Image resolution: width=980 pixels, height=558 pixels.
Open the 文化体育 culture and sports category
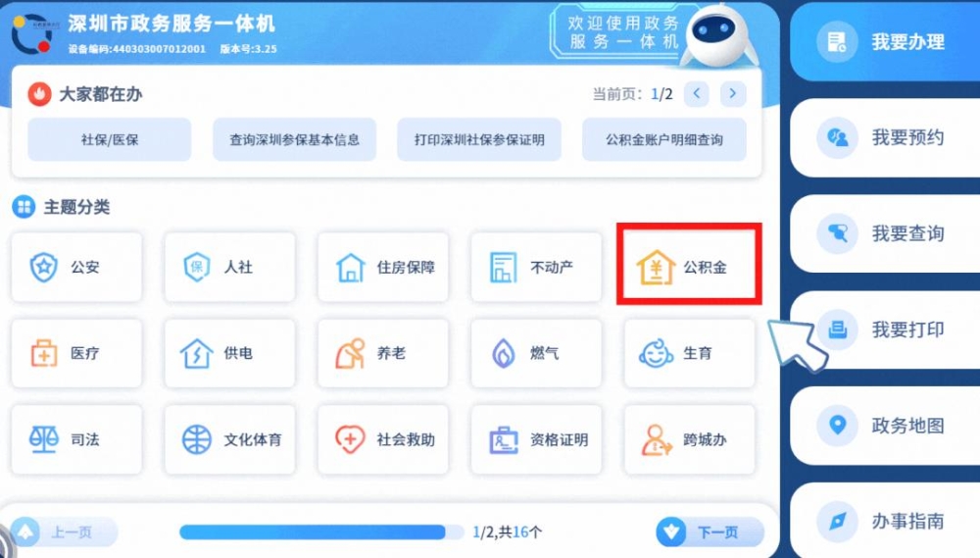[229, 439]
